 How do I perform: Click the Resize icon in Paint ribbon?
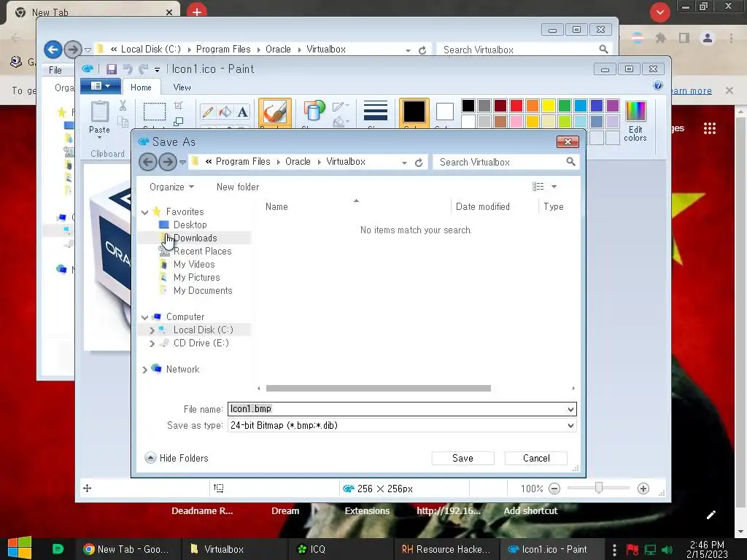[x=179, y=122]
